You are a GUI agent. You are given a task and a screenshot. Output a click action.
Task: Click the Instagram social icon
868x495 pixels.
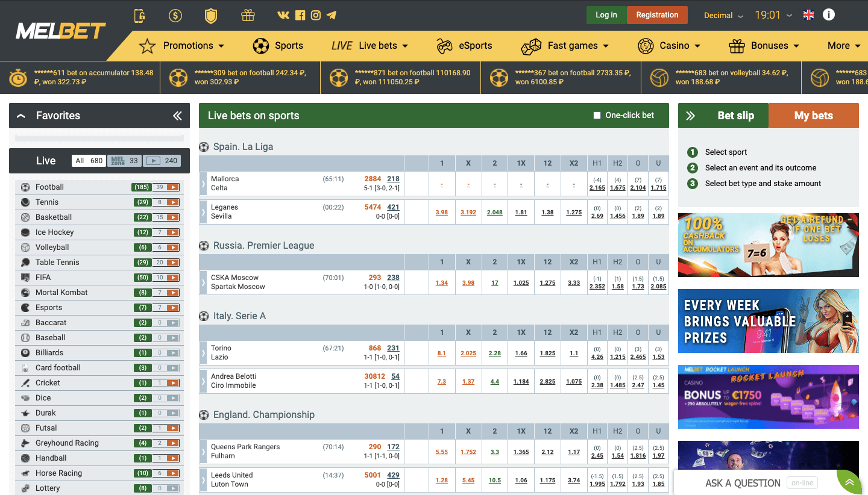pyautogui.click(x=315, y=16)
